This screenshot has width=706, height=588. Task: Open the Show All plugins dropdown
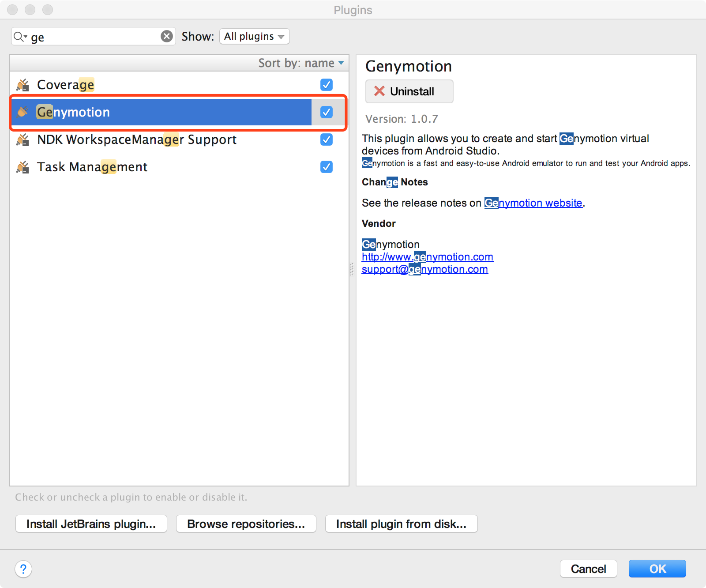click(254, 36)
